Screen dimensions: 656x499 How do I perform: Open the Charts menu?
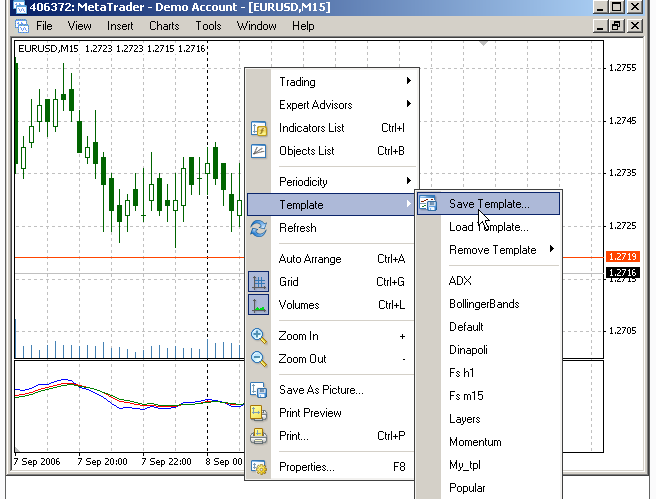pos(164,26)
